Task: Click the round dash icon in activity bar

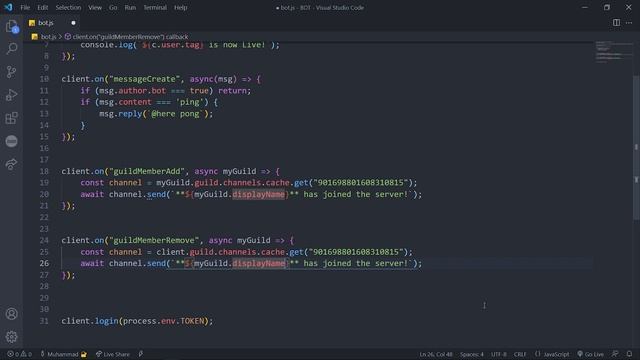Action: 11,141
